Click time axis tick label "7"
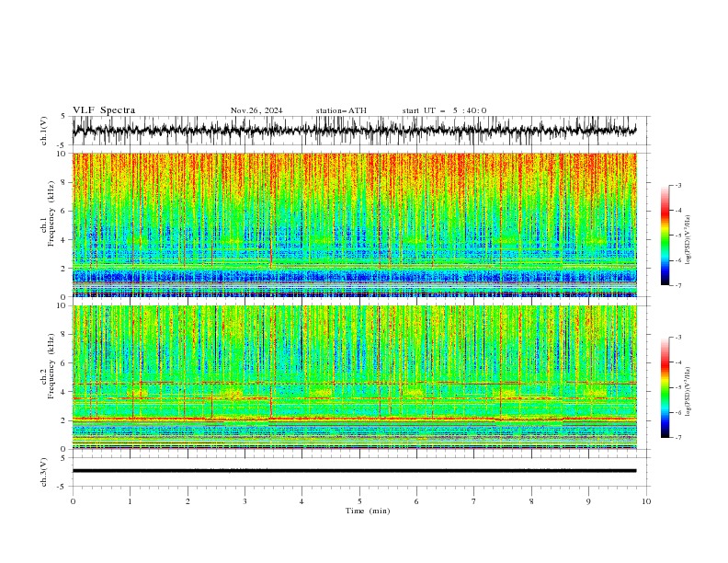Image resolution: width=728 pixels, height=563 pixels. (474, 501)
